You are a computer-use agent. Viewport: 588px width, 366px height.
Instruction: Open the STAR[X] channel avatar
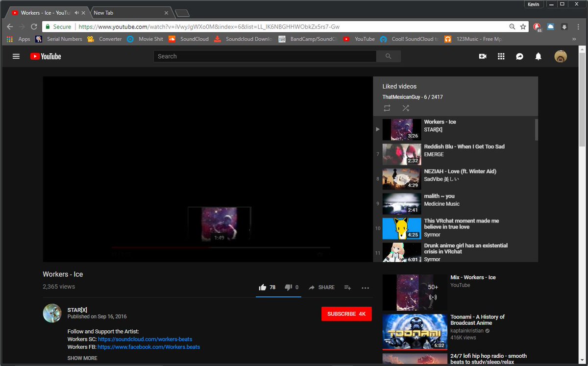[x=52, y=313]
